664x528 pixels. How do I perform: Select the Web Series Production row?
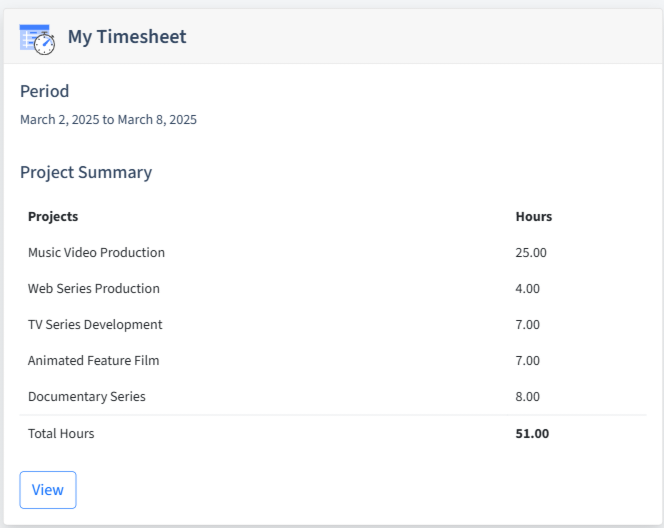tap(333, 289)
